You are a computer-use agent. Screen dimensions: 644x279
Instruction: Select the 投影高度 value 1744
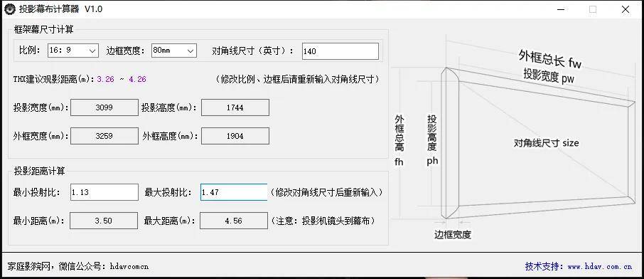click(235, 107)
